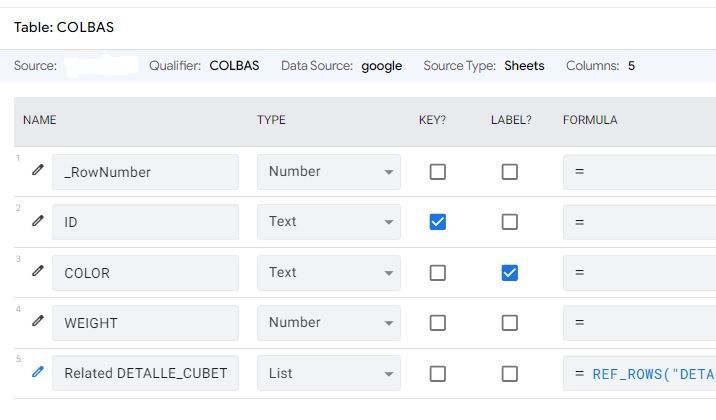
Task: Click the COLBAS qualifier value
Action: pos(234,66)
